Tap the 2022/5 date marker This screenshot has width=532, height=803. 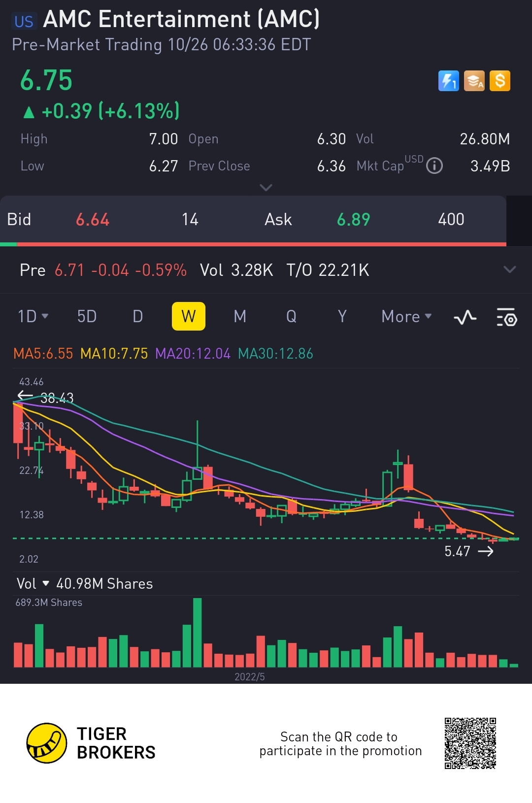[x=250, y=677]
